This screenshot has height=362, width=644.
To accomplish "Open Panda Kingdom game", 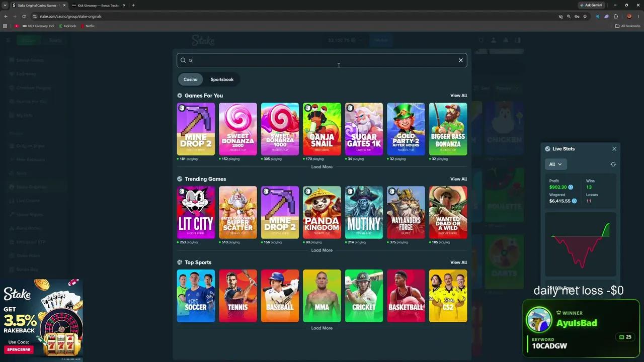I will tap(322, 213).
